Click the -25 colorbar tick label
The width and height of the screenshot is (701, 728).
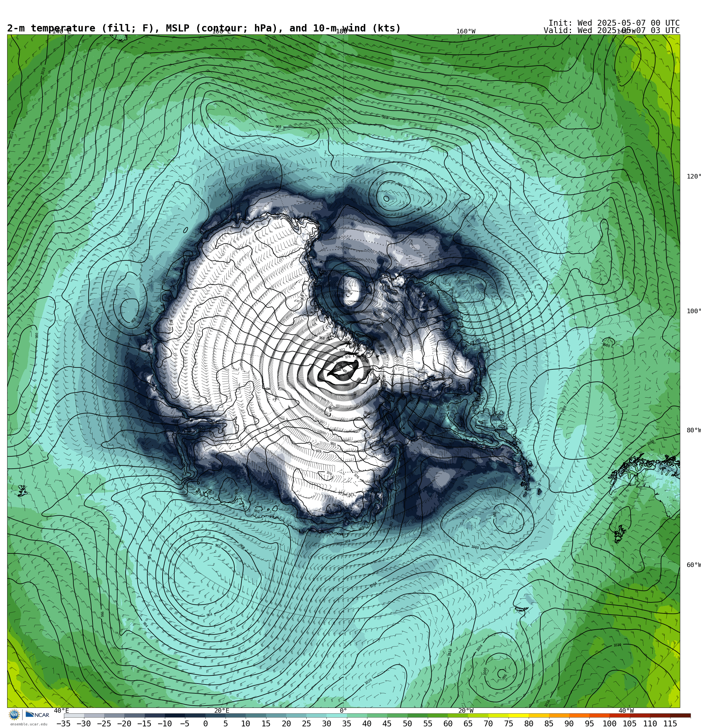click(x=104, y=723)
